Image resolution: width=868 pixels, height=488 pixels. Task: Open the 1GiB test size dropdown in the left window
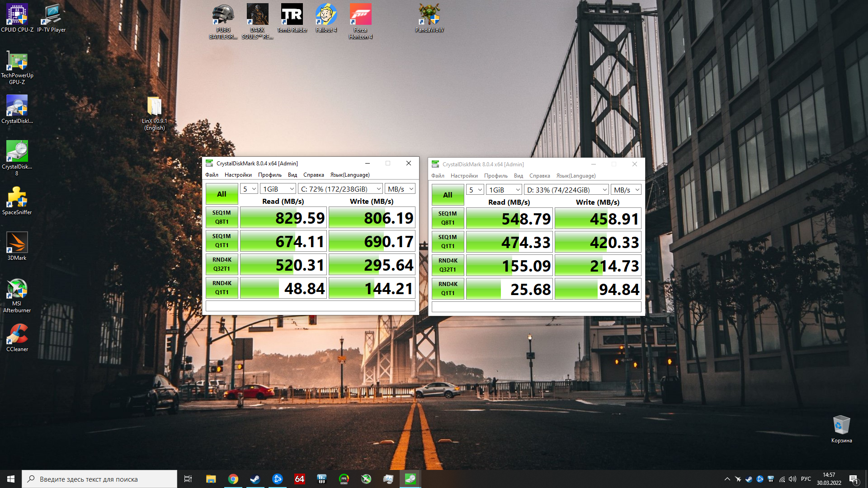tap(278, 189)
